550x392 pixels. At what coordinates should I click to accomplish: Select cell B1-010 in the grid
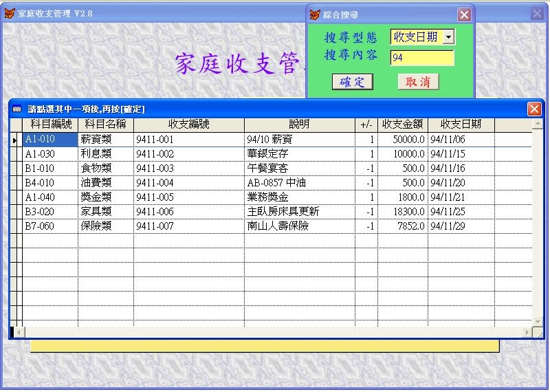[x=50, y=168]
